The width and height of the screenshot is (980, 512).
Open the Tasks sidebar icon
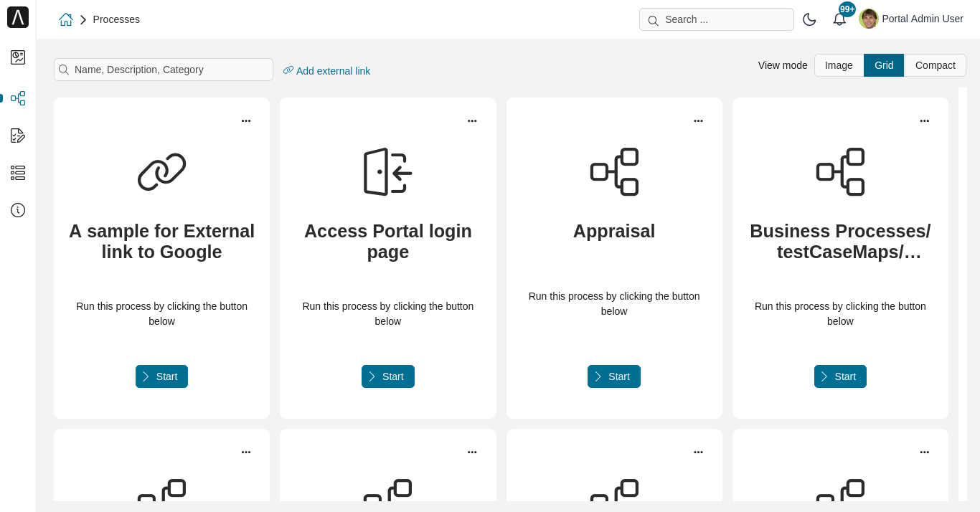18,136
